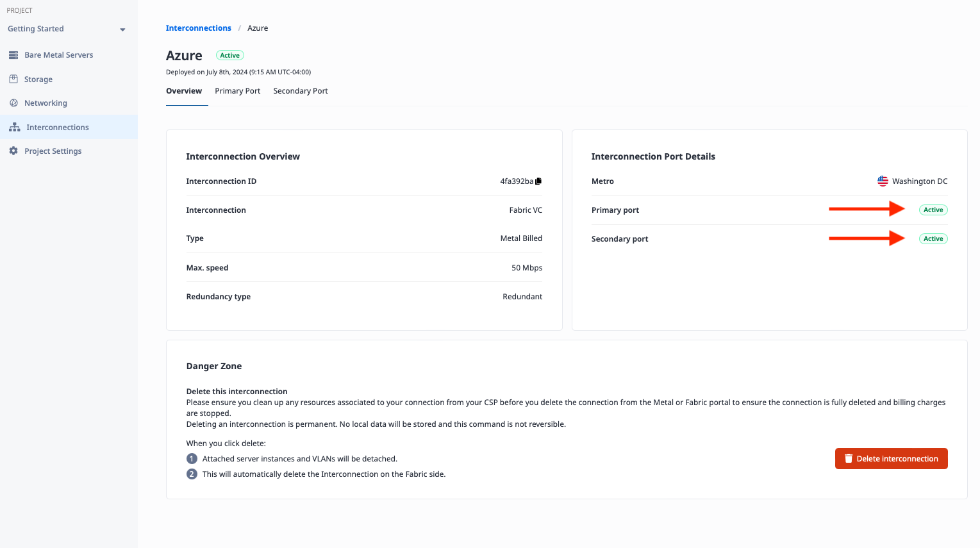Click the Secondary port Active status badge

[x=933, y=238]
